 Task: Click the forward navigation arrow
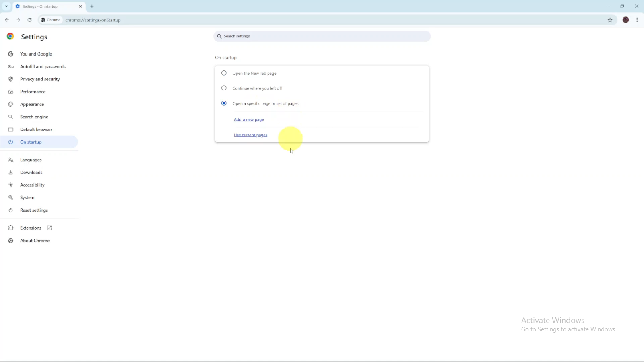18,20
